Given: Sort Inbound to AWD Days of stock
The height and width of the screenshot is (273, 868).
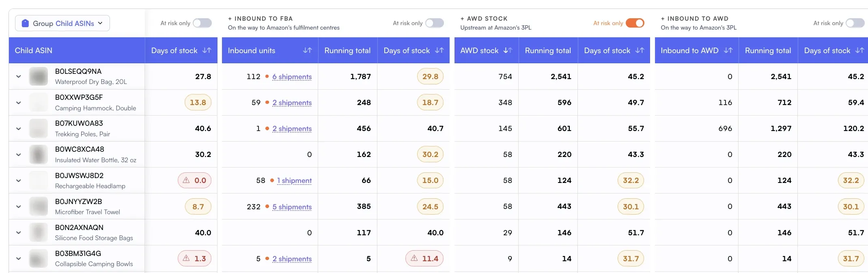Looking at the screenshot, I should click(x=860, y=50).
